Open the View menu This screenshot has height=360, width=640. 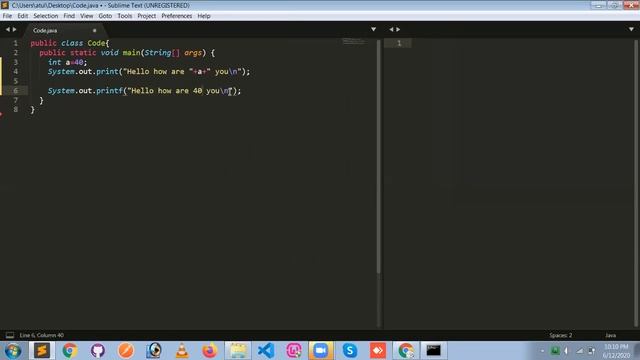87,16
